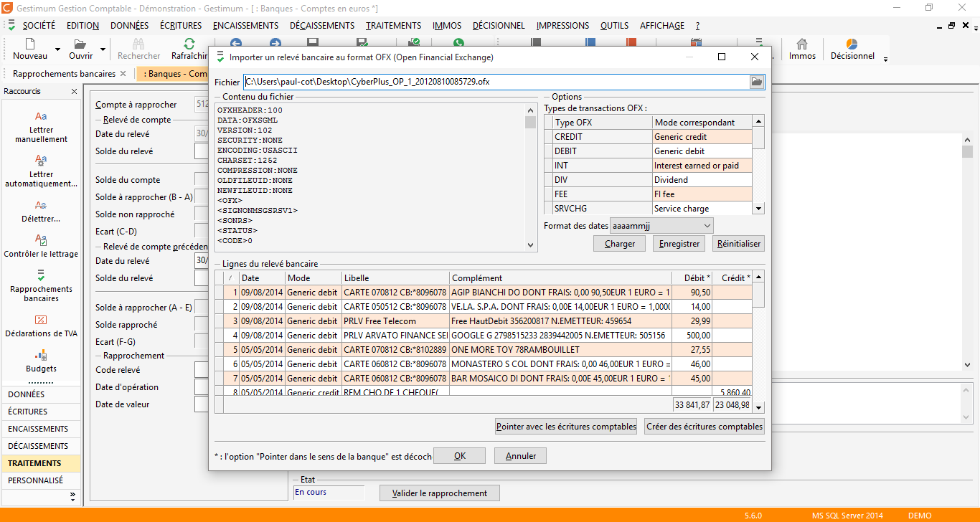Open the TRAITEMENTS menu

pyautogui.click(x=394, y=26)
